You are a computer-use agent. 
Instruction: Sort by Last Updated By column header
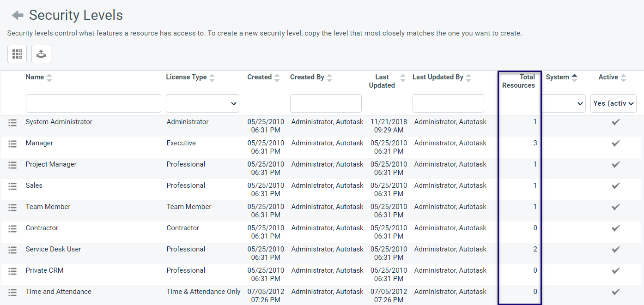(x=442, y=77)
